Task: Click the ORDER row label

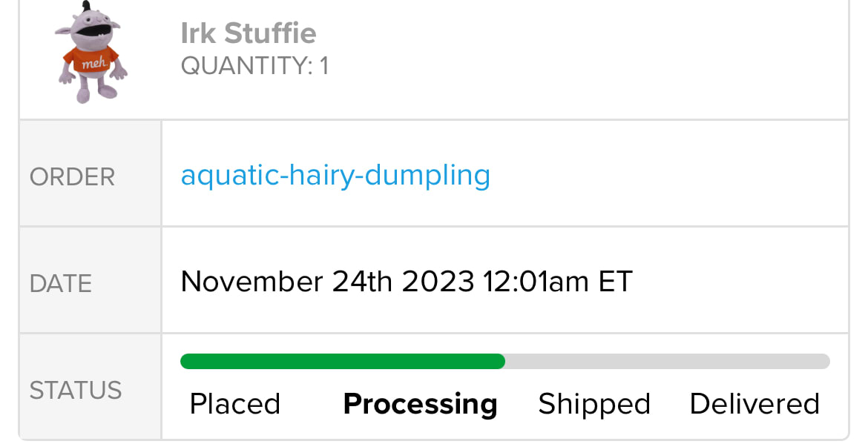Action: coord(72,177)
